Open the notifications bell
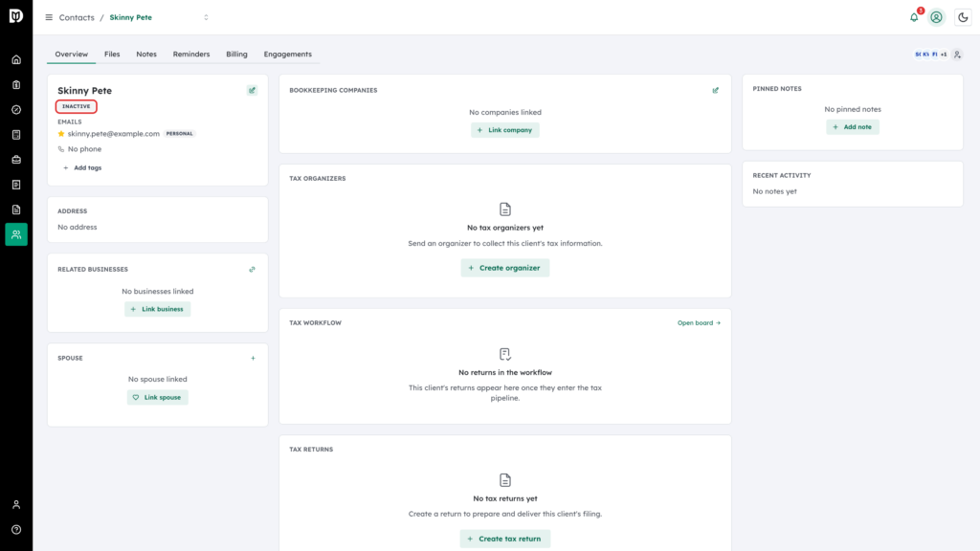The image size is (980, 551). coord(914,17)
